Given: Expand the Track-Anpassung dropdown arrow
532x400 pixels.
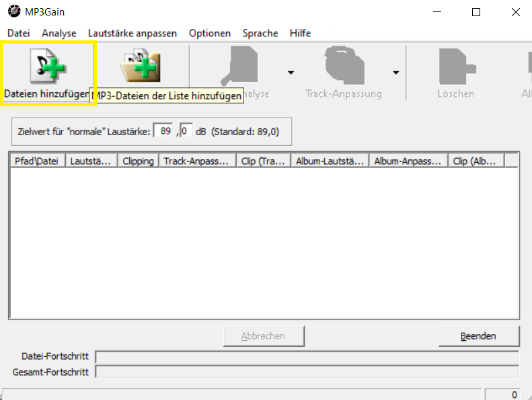Looking at the screenshot, I should (396, 73).
